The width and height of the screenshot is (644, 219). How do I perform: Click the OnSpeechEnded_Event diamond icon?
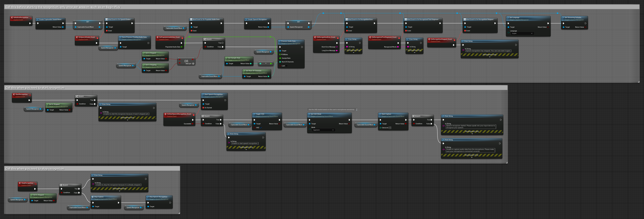click(x=77, y=37)
